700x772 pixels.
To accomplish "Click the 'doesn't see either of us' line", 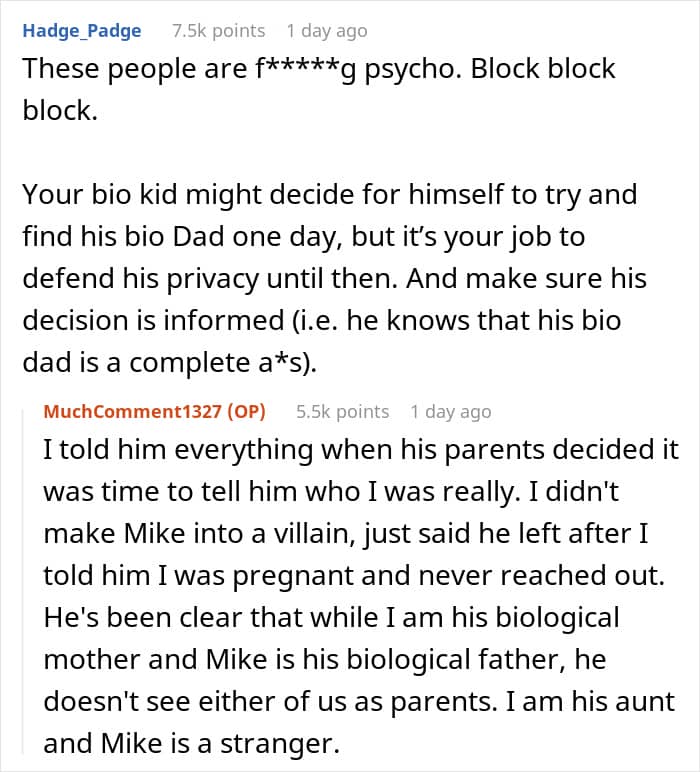I will tap(359, 702).
